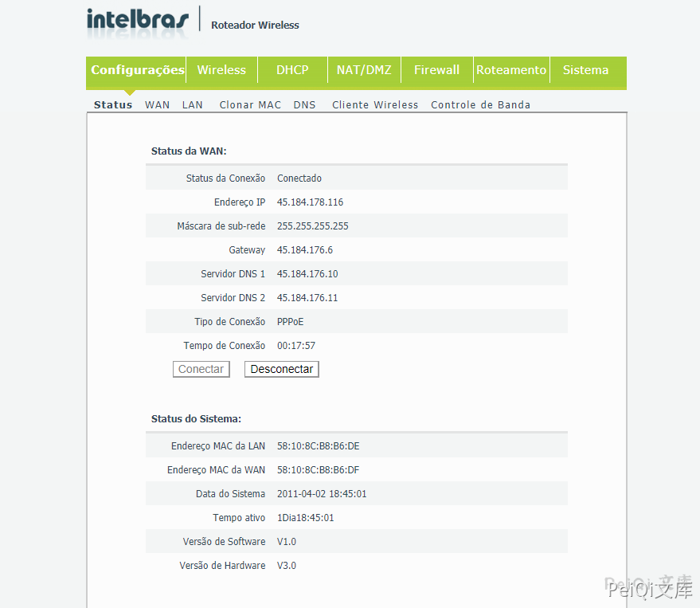Screen dimensions: 700x608
Task: Click the WAN IP address 45.184.178.116
Action: tap(310, 202)
